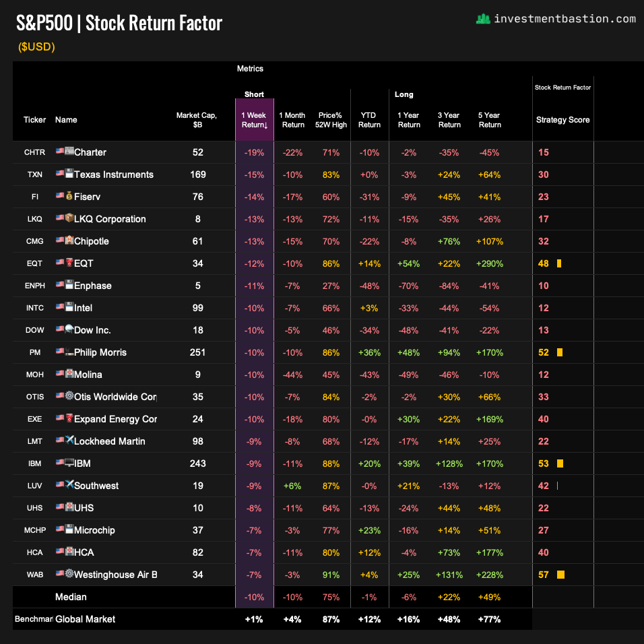Screen dimensions: 644x644
Task: Click Southwest's +6% 1 Month Return
Action: point(292,486)
